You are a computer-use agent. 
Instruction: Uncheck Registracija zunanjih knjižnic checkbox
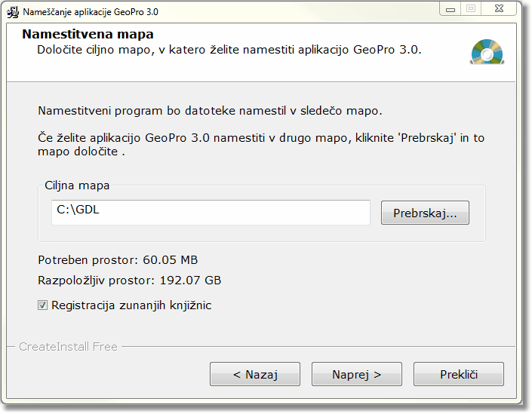click(x=42, y=305)
